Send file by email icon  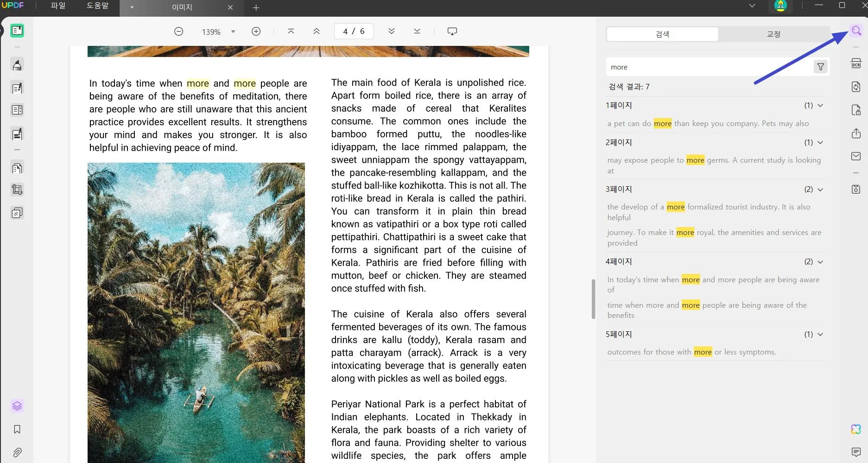856,157
